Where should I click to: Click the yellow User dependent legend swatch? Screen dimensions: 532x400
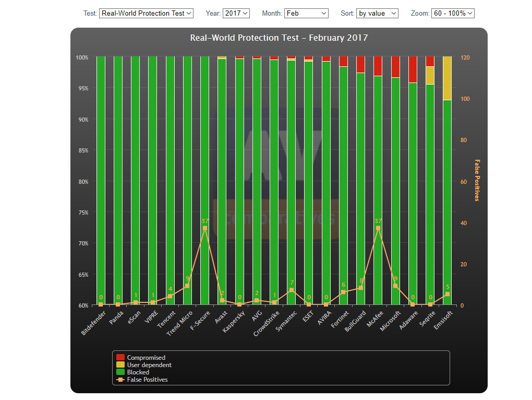(x=120, y=364)
